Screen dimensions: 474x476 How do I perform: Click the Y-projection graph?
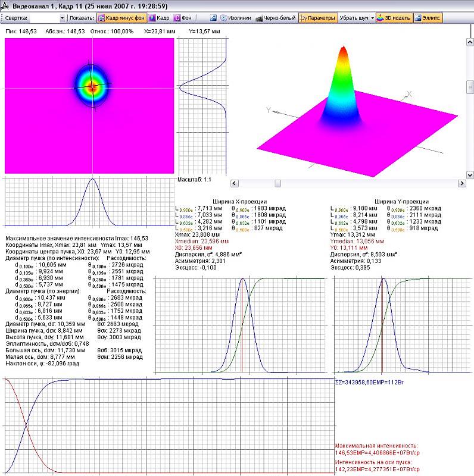[403, 325]
